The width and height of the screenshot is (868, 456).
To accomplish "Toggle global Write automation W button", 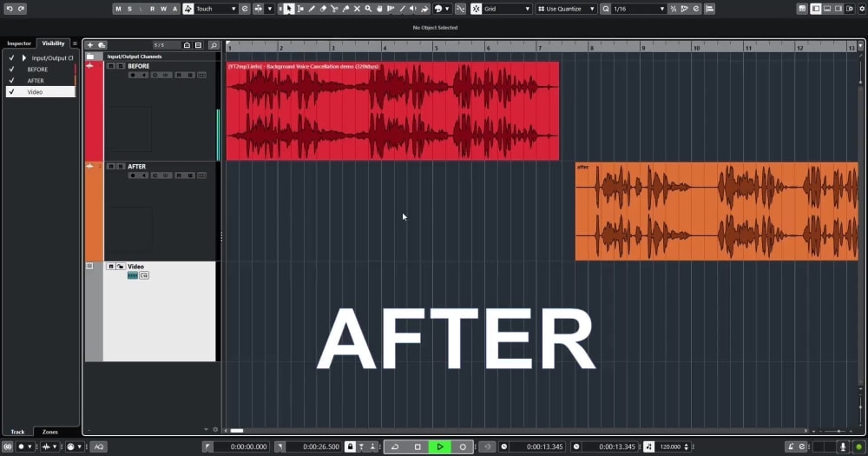I will [x=163, y=9].
